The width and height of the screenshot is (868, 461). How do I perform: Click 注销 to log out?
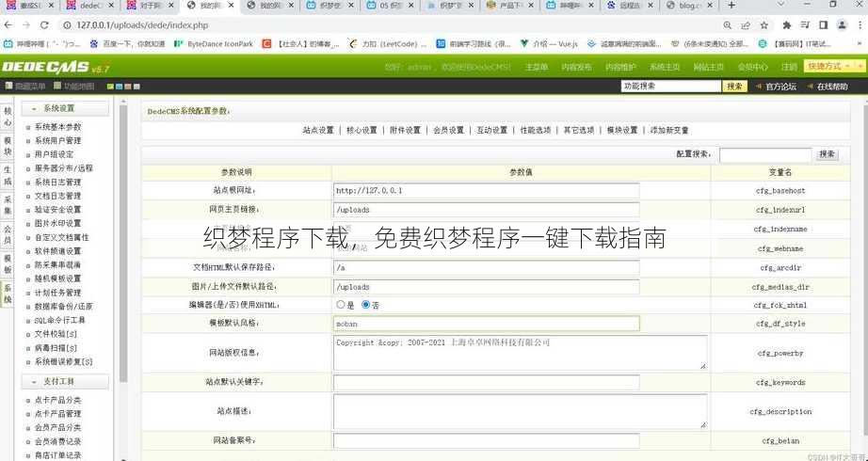[790, 67]
